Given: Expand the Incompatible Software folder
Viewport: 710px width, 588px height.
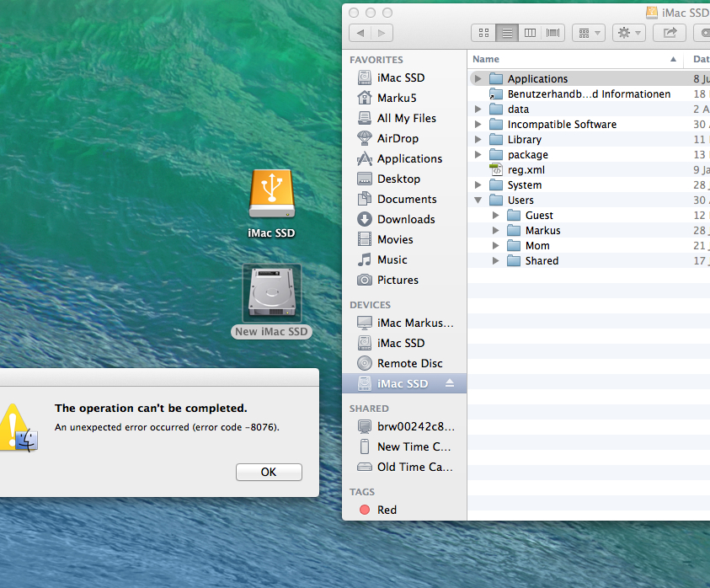Looking at the screenshot, I should 478,124.
